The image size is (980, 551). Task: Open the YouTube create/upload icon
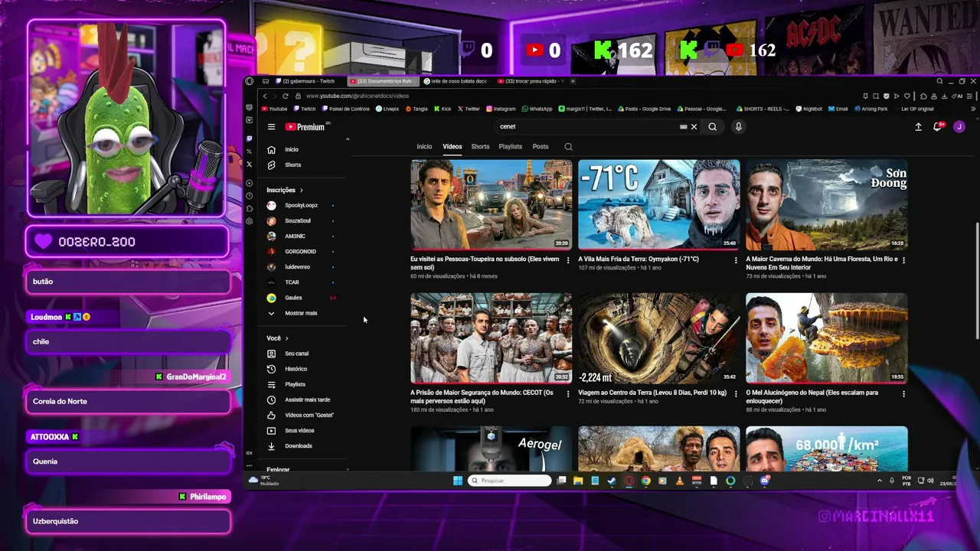pyautogui.click(x=918, y=127)
